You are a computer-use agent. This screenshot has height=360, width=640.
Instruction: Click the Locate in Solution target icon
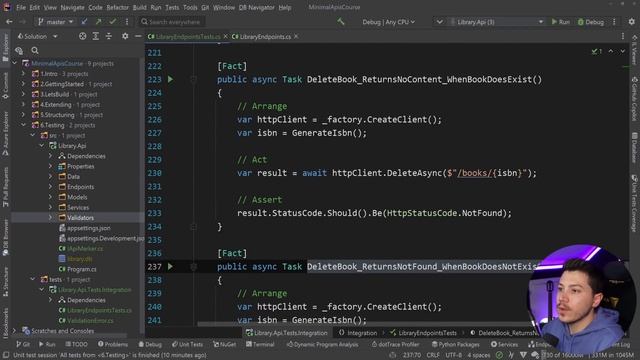click(x=82, y=36)
